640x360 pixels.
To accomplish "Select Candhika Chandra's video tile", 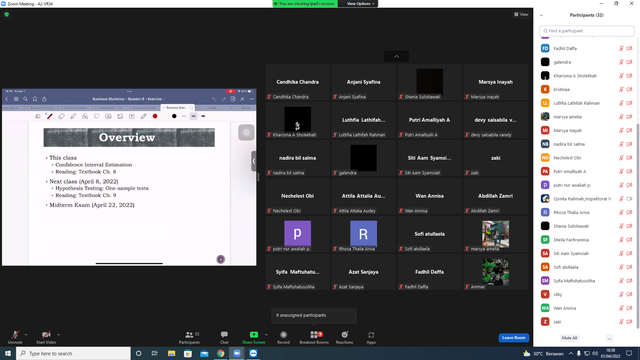I will [298, 82].
